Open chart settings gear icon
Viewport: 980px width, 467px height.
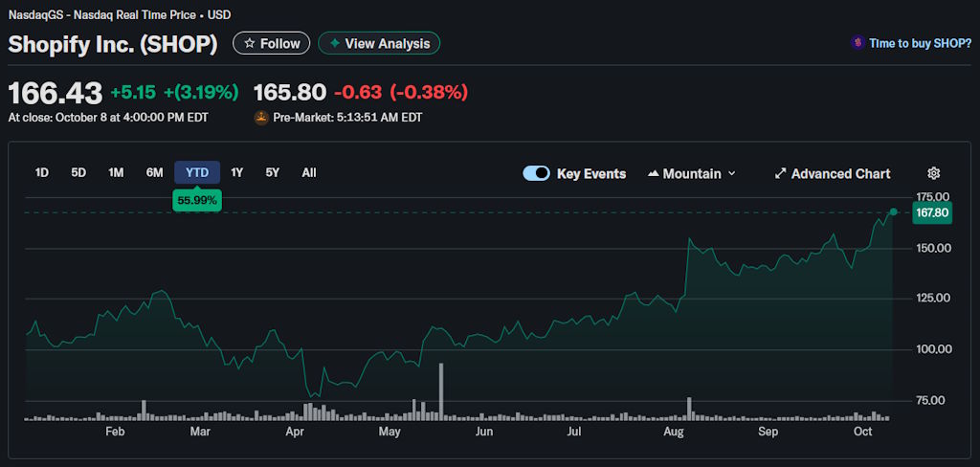pos(933,173)
